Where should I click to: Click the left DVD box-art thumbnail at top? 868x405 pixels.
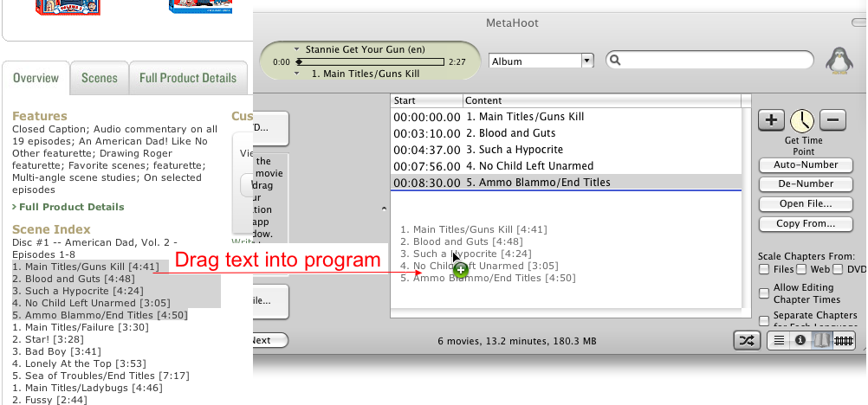pos(68,7)
